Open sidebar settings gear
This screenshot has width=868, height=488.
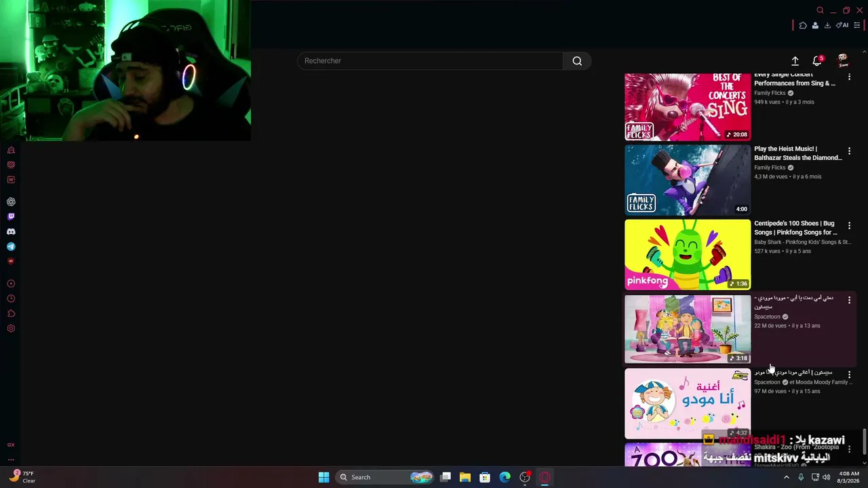tap(11, 329)
